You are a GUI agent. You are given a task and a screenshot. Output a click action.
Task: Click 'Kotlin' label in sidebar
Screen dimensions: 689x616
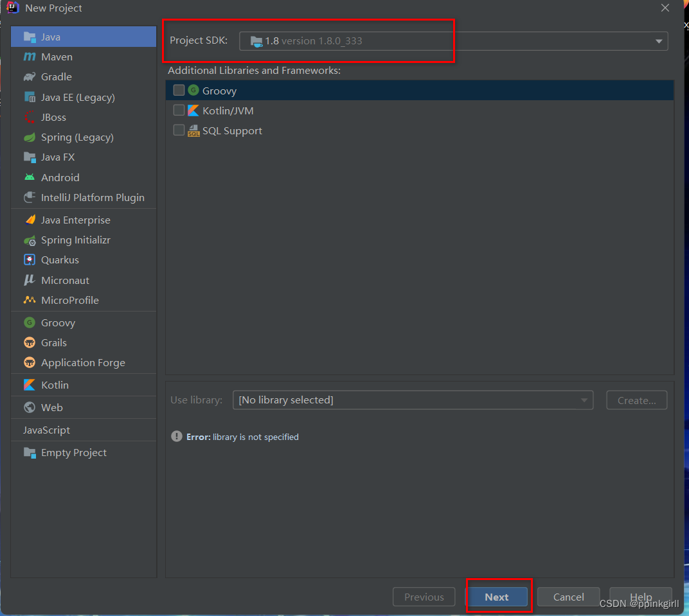(x=55, y=385)
